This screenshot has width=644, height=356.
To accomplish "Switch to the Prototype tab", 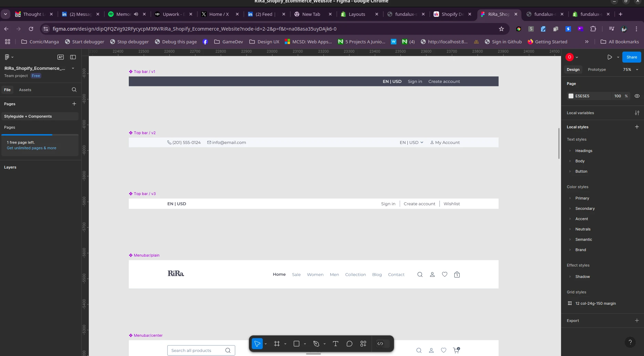I will click(x=596, y=69).
